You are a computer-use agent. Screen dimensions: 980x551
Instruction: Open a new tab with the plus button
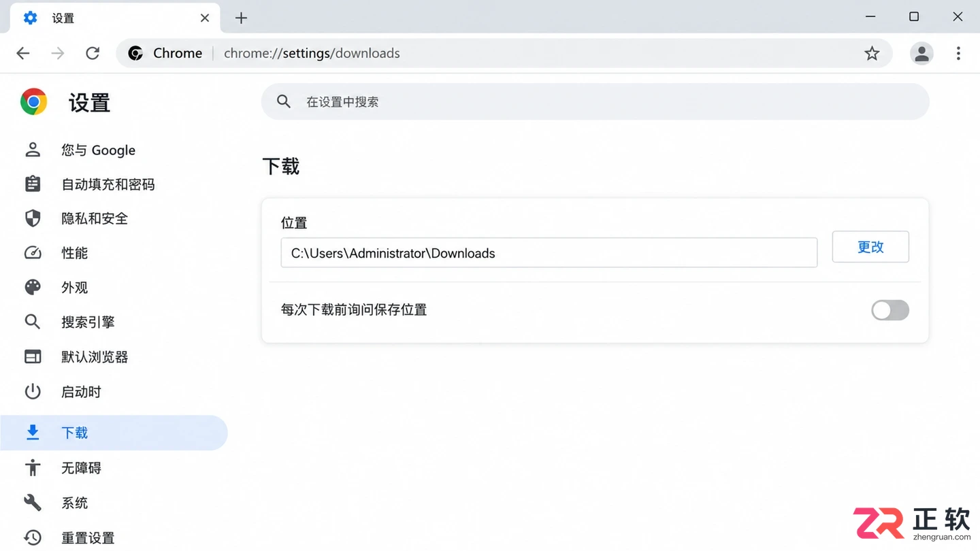tap(241, 18)
